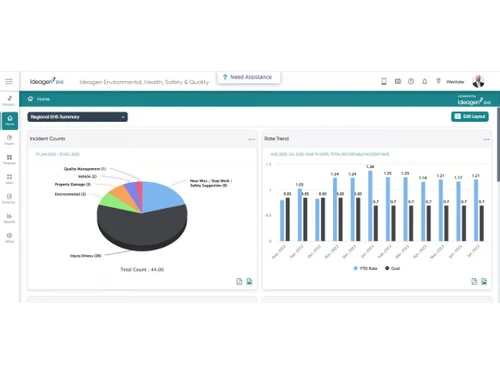This screenshot has height=375, width=500.
Task: Click the Incident Counts date range text
Action: (57, 154)
